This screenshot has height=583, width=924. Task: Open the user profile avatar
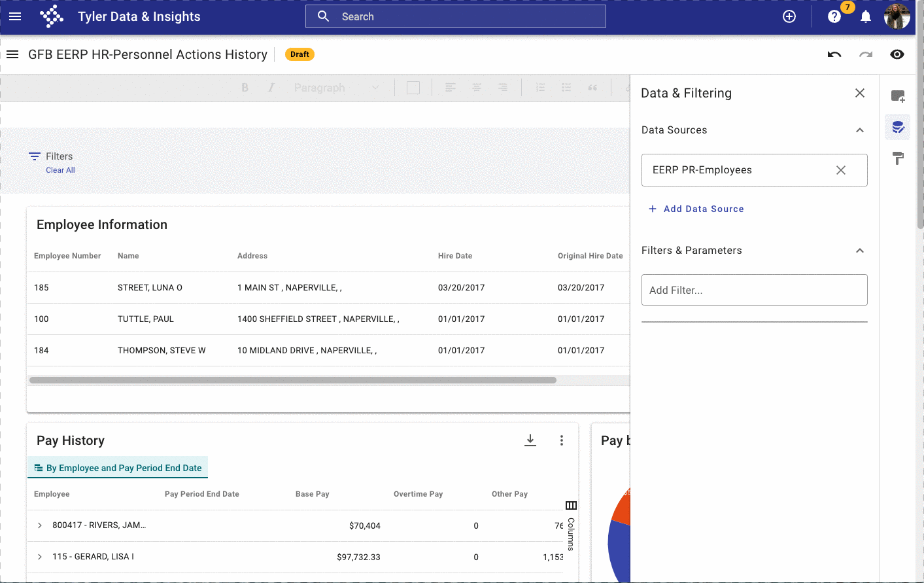click(x=897, y=16)
